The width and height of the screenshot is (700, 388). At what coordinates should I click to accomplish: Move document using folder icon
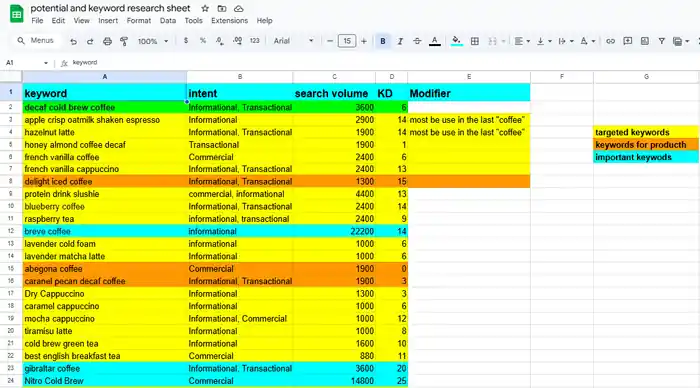(x=222, y=8)
